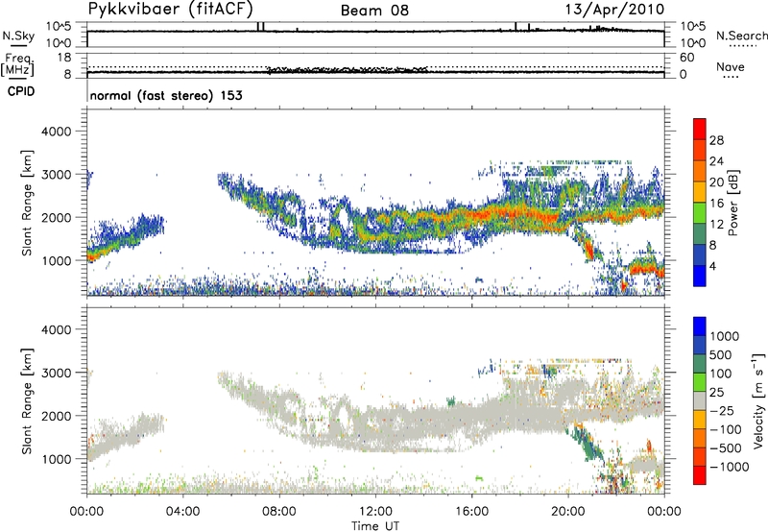Select the 12 label on Power colorbar
Viewport: 768px width, 532px height.
(716, 225)
